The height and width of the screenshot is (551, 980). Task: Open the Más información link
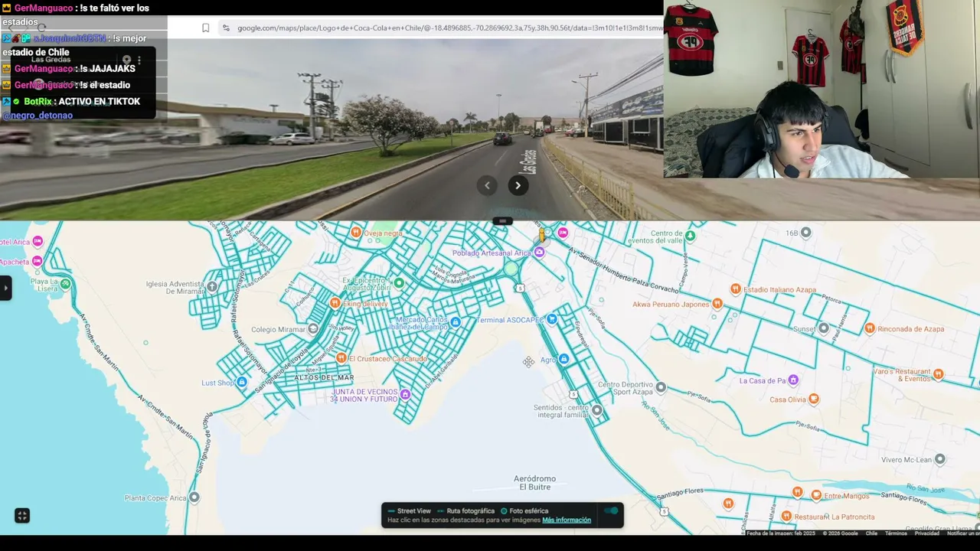click(567, 520)
